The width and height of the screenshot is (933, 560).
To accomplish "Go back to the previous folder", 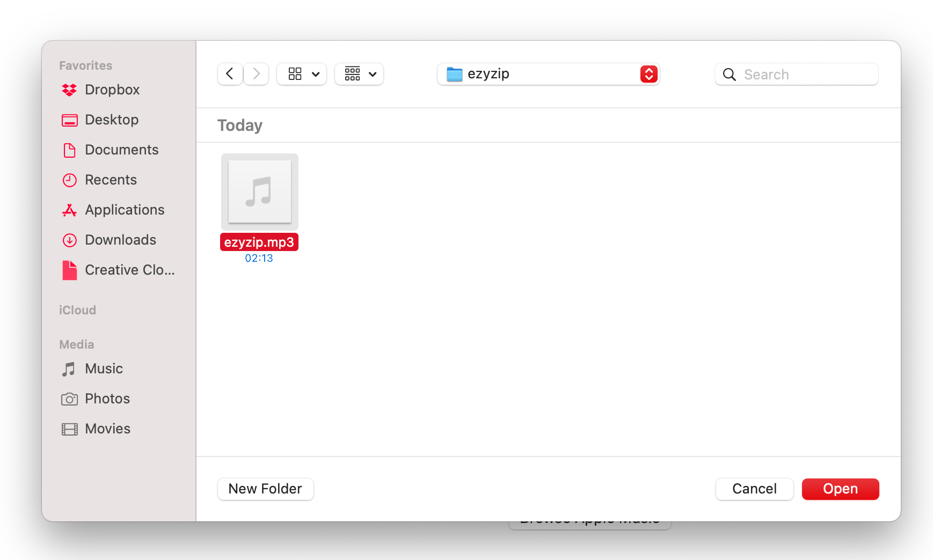I will (x=230, y=74).
